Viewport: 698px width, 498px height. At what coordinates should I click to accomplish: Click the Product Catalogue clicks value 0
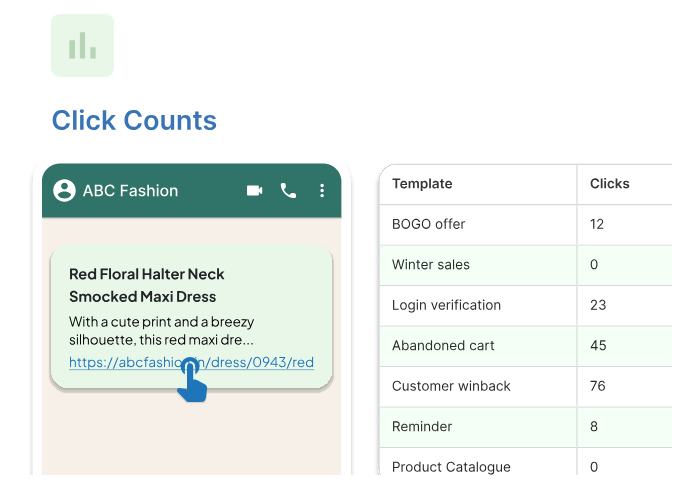[594, 467]
